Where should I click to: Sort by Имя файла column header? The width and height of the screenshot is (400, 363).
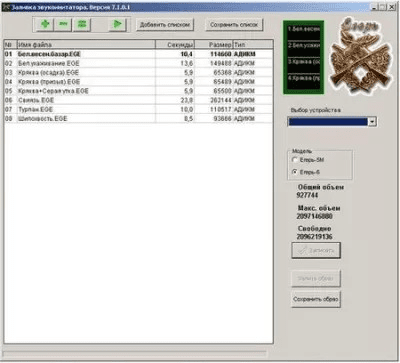[86, 44]
